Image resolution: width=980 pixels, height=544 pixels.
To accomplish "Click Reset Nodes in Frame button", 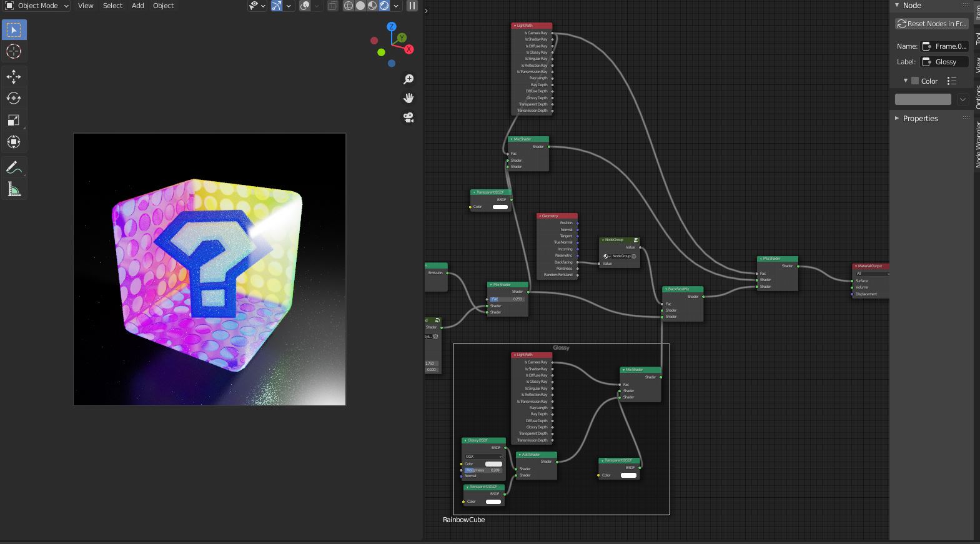I will tap(932, 24).
